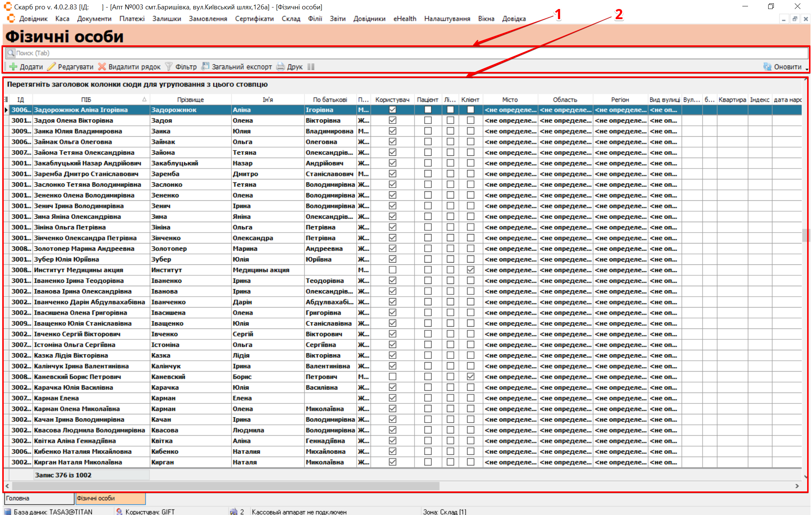The image size is (812, 515).
Task: Expand the toolbar overflow arrow beside Оновити
Action: [806, 69]
